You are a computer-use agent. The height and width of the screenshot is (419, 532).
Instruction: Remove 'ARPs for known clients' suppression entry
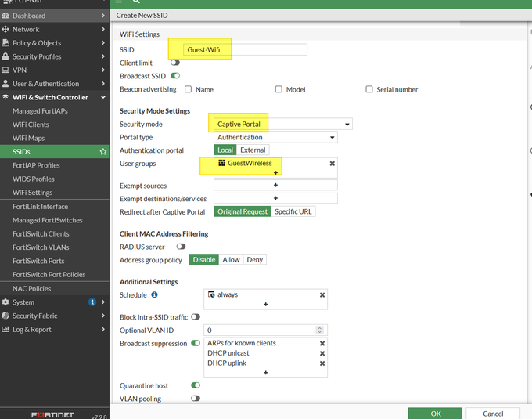(x=322, y=344)
